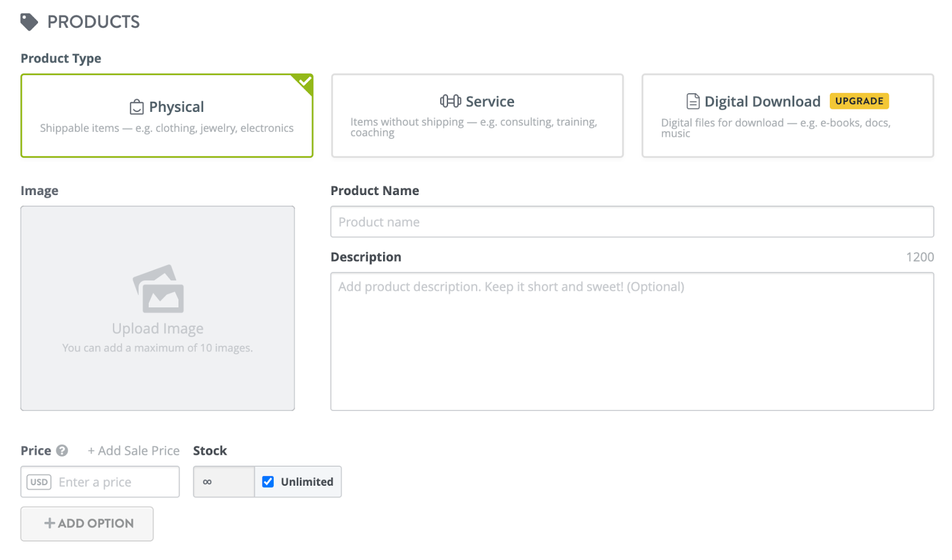Viewport: 952px width, 560px height.
Task: Click the Price help question mark icon
Action: pyautogui.click(x=62, y=451)
